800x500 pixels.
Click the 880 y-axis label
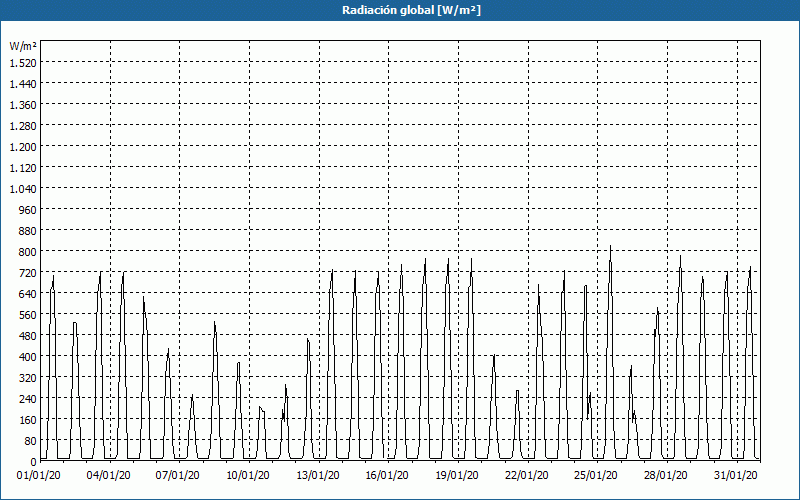point(28,231)
